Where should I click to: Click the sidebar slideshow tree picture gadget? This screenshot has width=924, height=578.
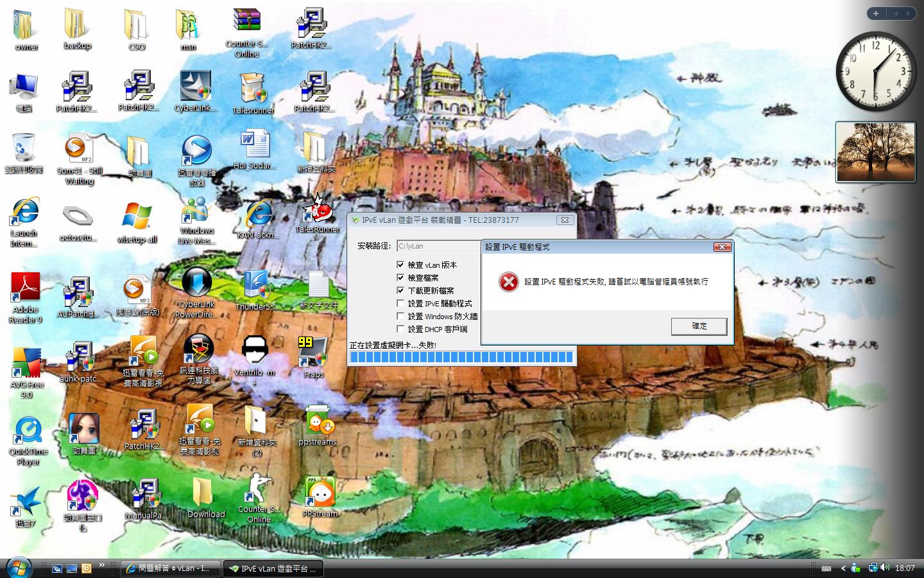click(x=875, y=152)
